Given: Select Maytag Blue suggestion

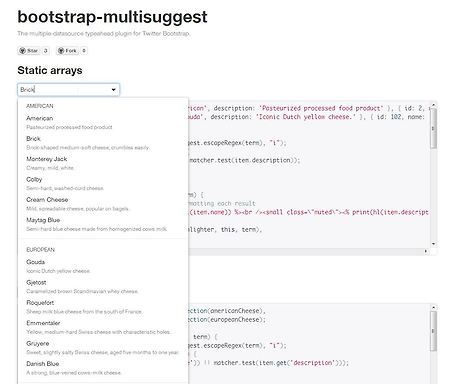Looking at the screenshot, I should pyautogui.click(x=103, y=224).
